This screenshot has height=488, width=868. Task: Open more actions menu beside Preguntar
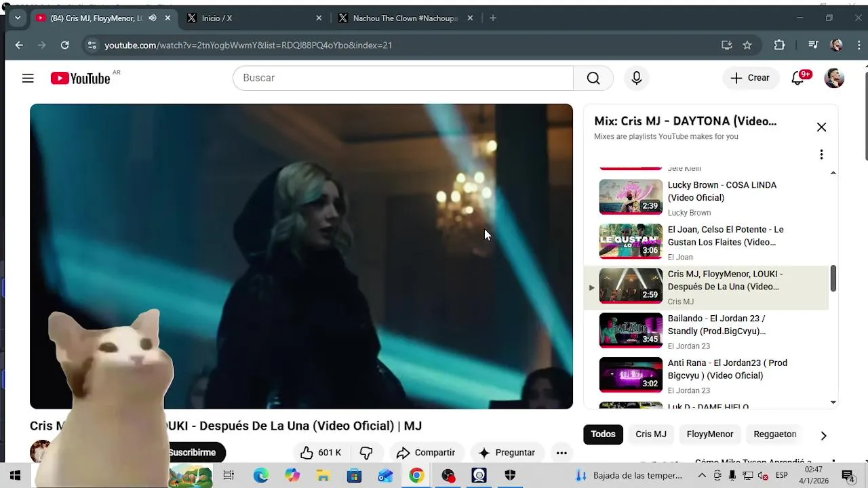pyautogui.click(x=561, y=453)
